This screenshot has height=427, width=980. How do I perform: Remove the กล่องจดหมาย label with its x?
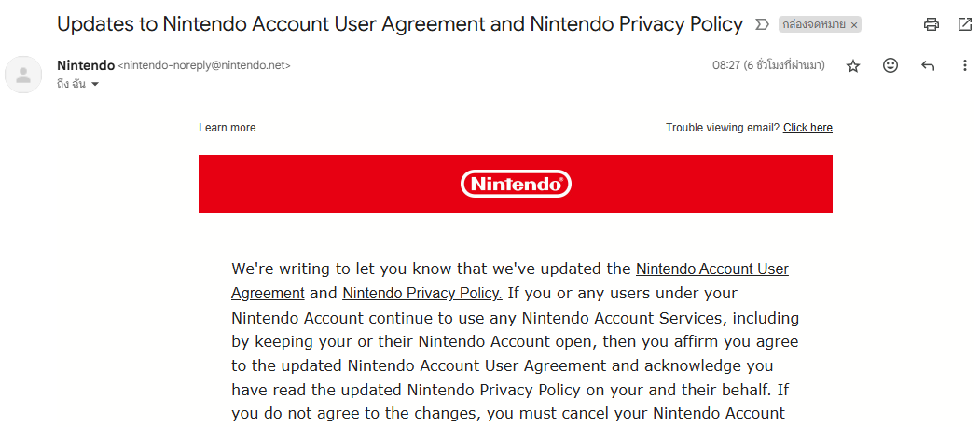(x=854, y=25)
